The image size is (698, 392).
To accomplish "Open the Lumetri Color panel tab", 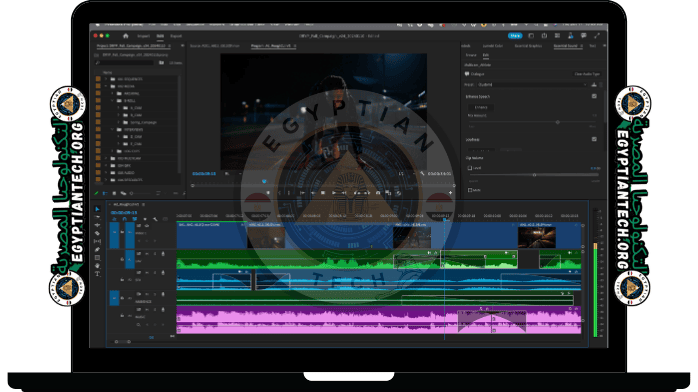I will 493,46.
